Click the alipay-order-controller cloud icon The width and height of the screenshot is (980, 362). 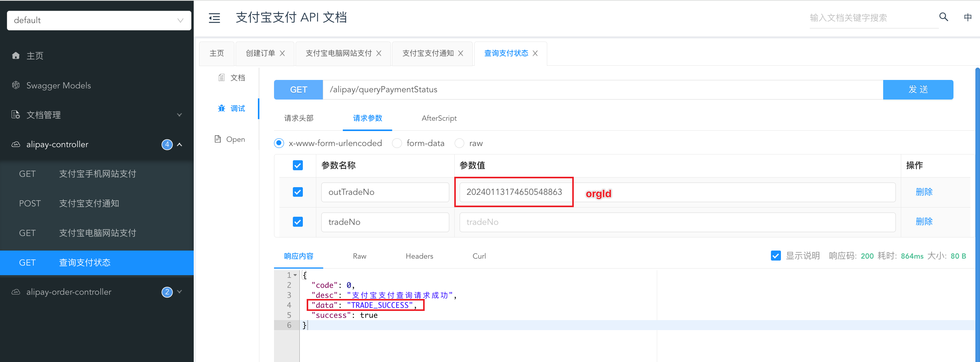(16, 292)
